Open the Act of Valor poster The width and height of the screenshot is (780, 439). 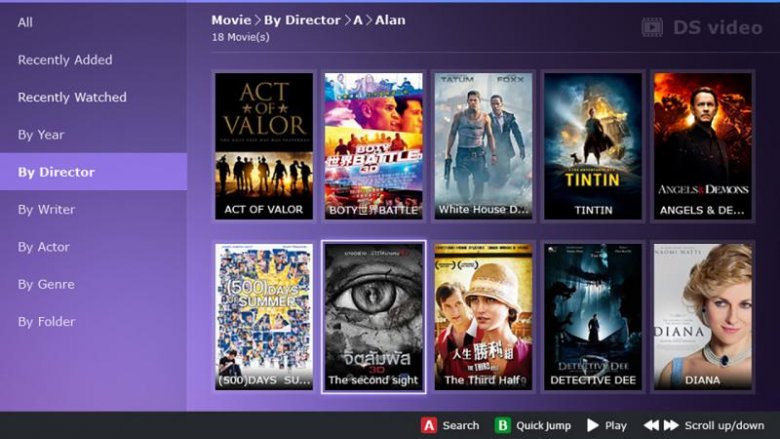pyautogui.click(x=264, y=146)
